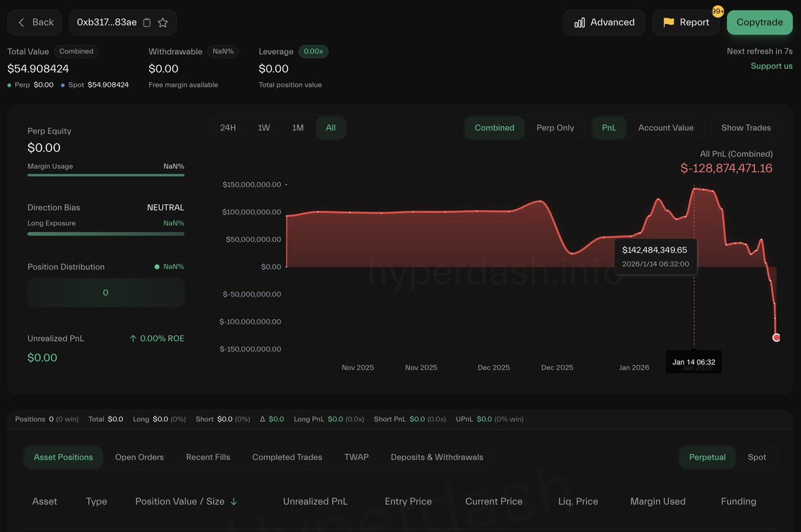Click the 99+ badge above Report
Viewport: 801px width, 532px height.
[x=716, y=11]
